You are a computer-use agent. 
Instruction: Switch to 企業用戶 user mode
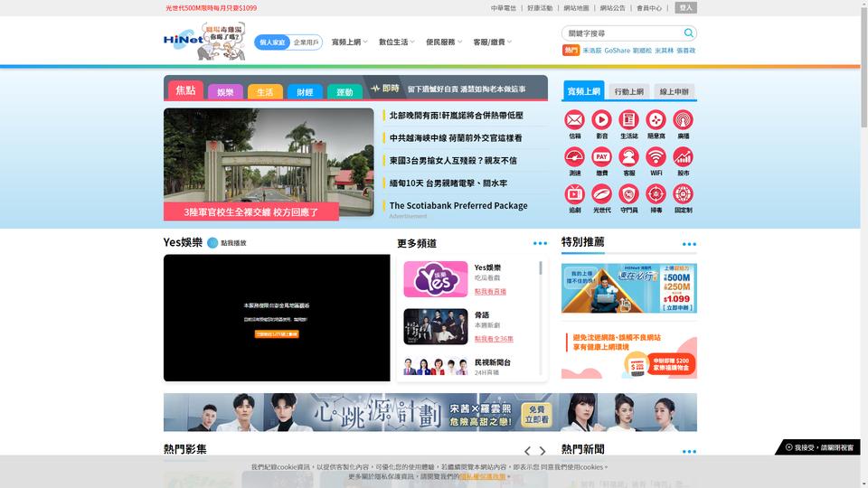307,42
